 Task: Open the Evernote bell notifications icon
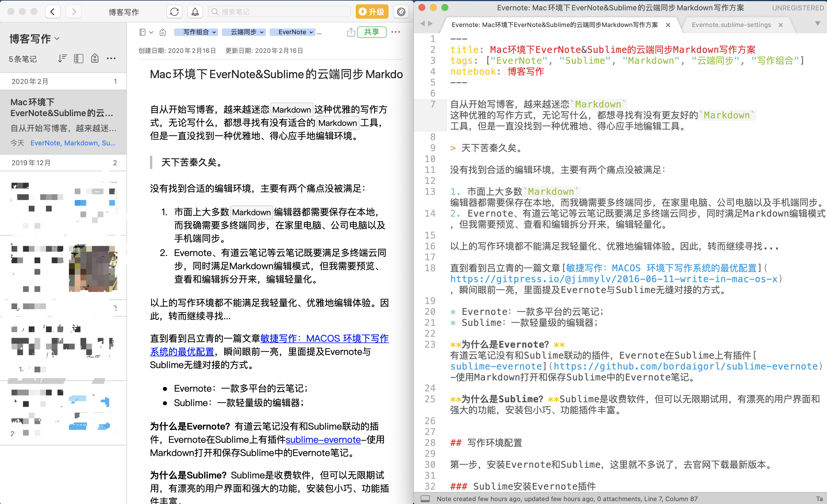(195, 12)
